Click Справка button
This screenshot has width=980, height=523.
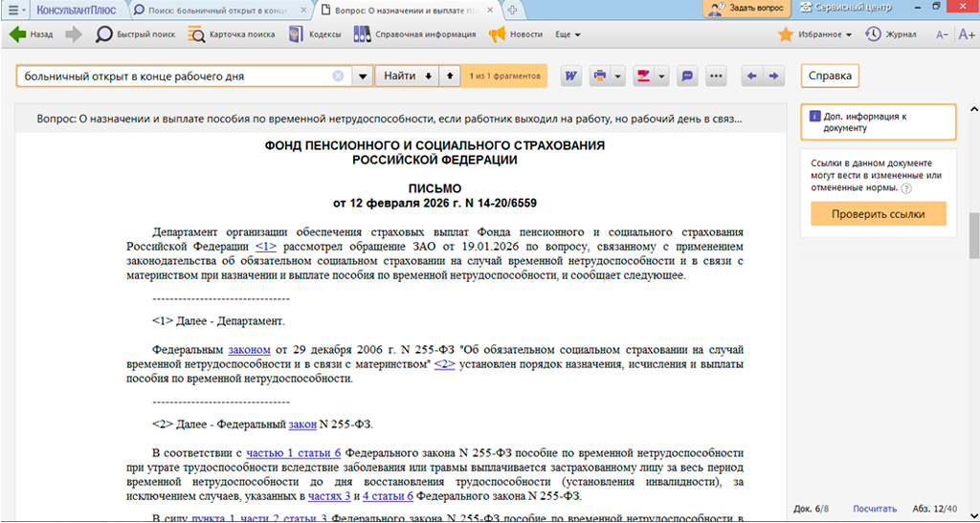pos(830,76)
